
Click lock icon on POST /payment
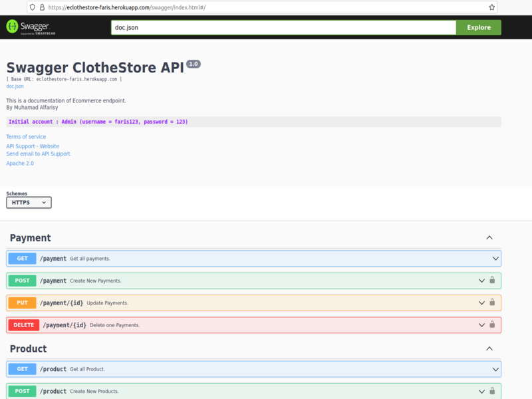click(492, 280)
